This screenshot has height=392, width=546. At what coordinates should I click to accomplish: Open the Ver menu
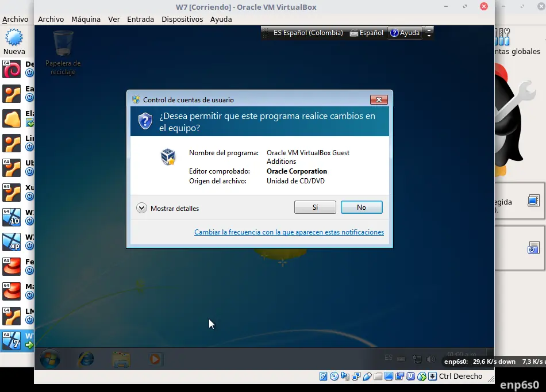click(x=114, y=19)
